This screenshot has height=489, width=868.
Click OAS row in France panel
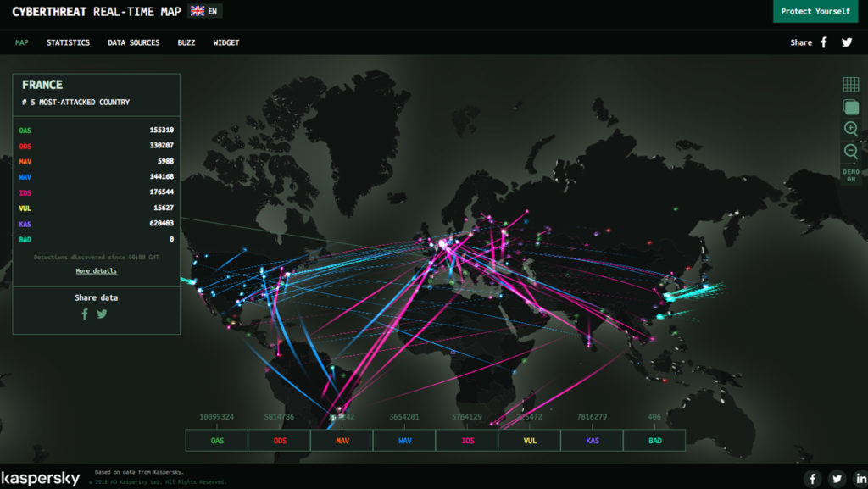click(97, 130)
